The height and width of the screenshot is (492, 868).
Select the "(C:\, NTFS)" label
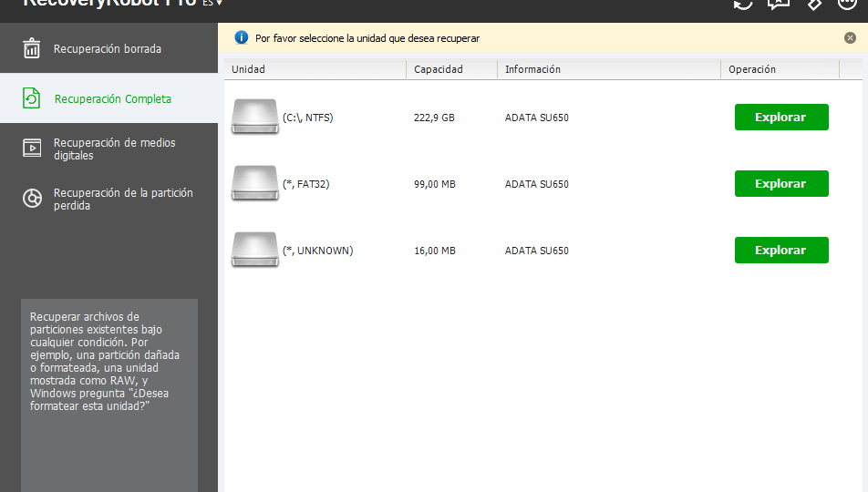tap(308, 118)
